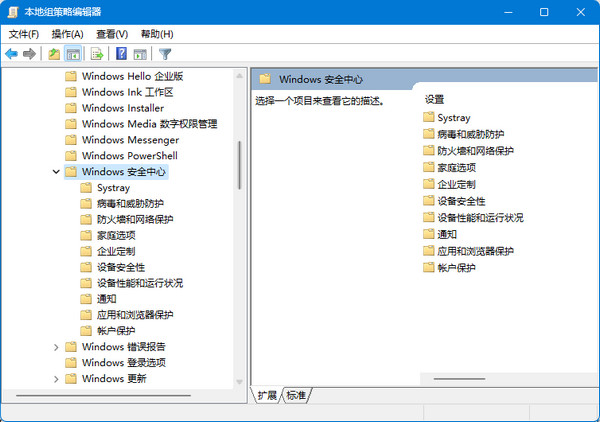
Task: Click 应用和浏览器保护 folder in the right pane
Action: pos(468,251)
